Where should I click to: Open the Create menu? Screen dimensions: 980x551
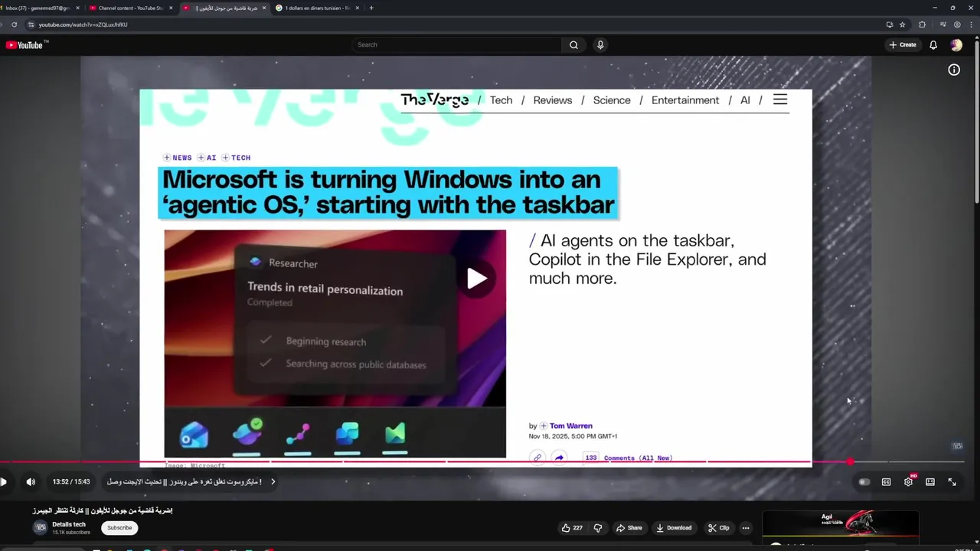click(x=903, y=45)
